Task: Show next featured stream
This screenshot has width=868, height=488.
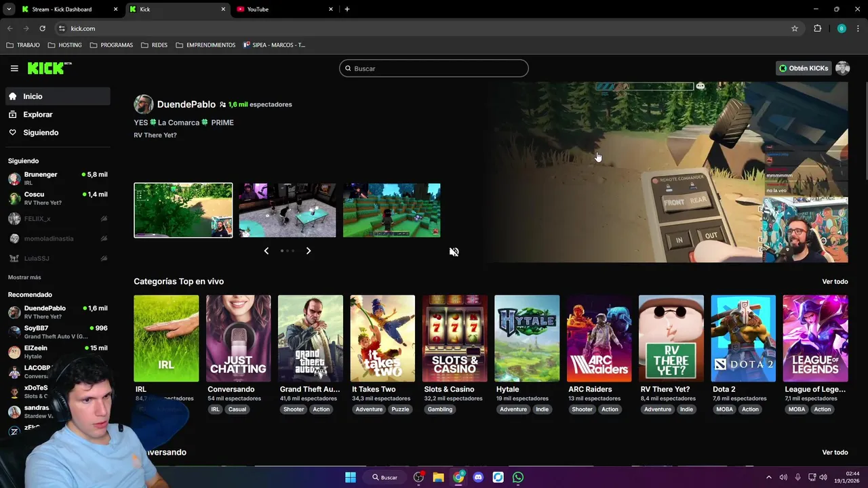Action: click(309, 251)
